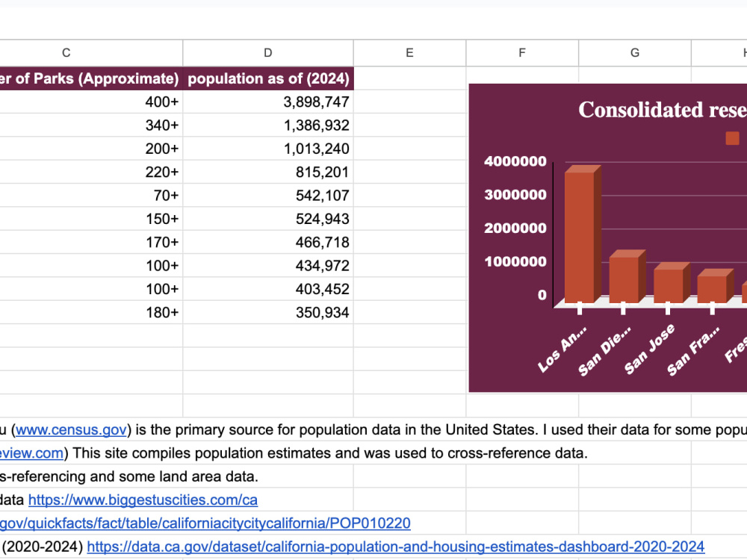The width and height of the screenshot is (747, 560).
Task: Select the 100+ parks cell beside 403,452
Action: coord(90,288)
